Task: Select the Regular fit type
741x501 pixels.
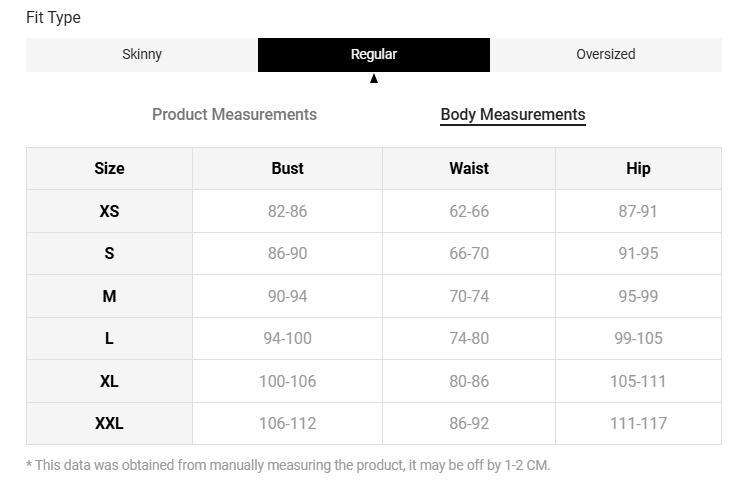Action: click(373, 55)
